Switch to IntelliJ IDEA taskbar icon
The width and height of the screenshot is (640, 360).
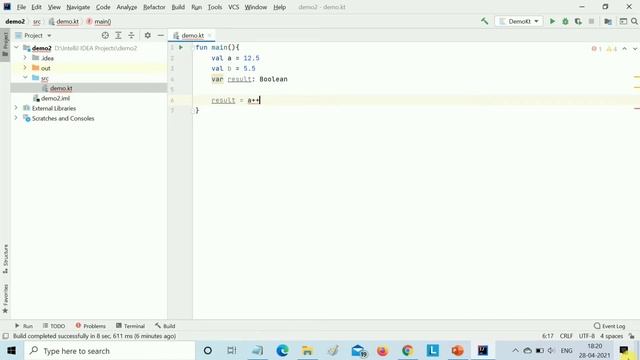(x=482, y=351)
